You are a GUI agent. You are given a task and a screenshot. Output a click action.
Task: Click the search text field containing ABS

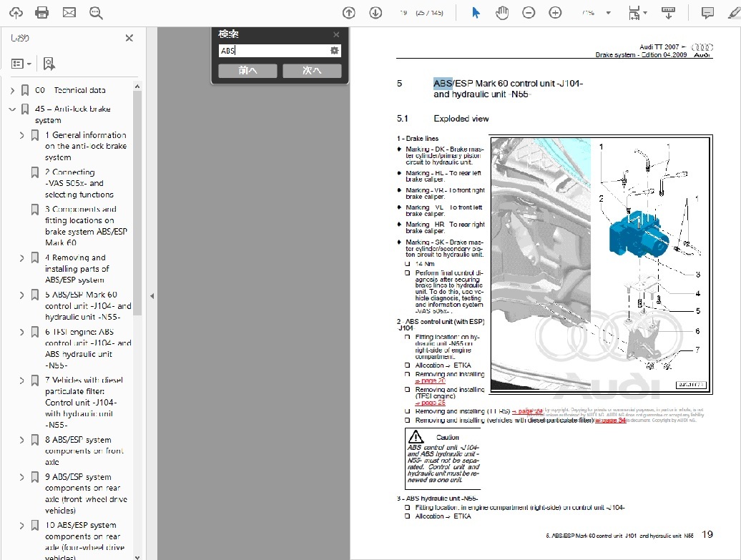(x=273, y=51)
